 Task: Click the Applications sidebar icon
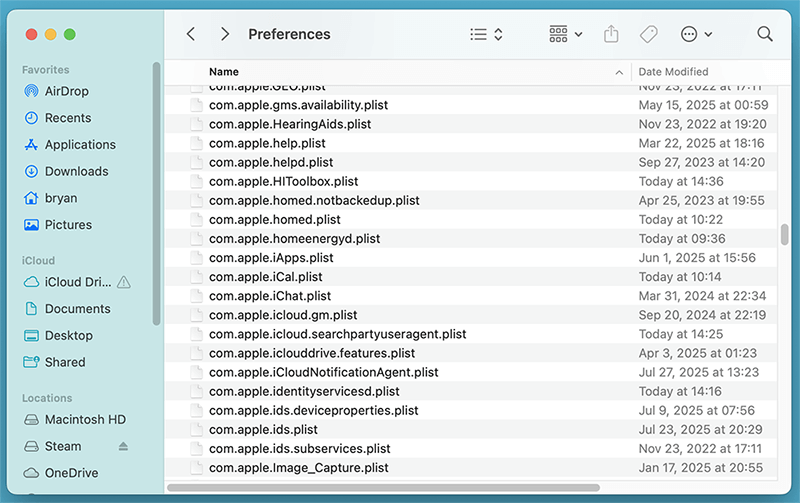click(31, 144)
